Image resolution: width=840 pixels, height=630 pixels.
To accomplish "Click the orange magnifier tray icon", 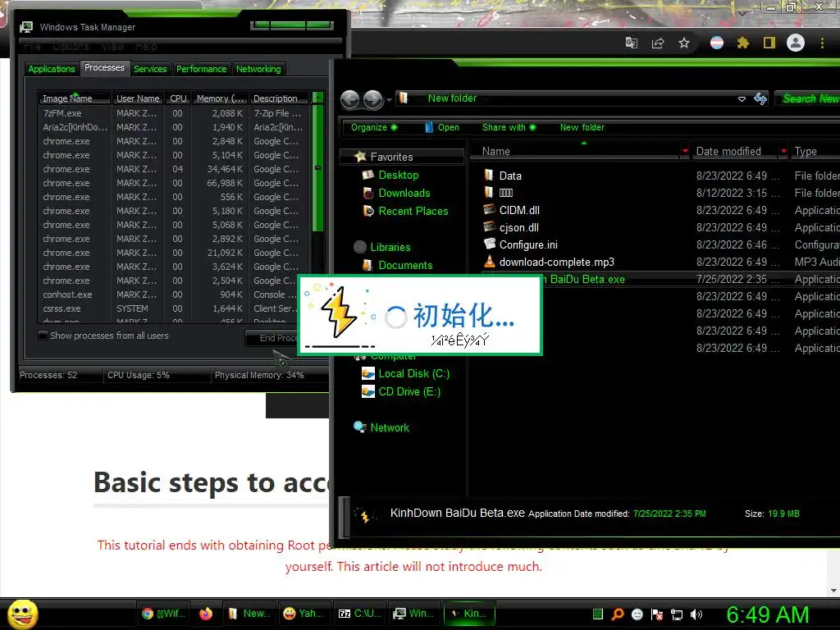I will click(x=618, y=614).
